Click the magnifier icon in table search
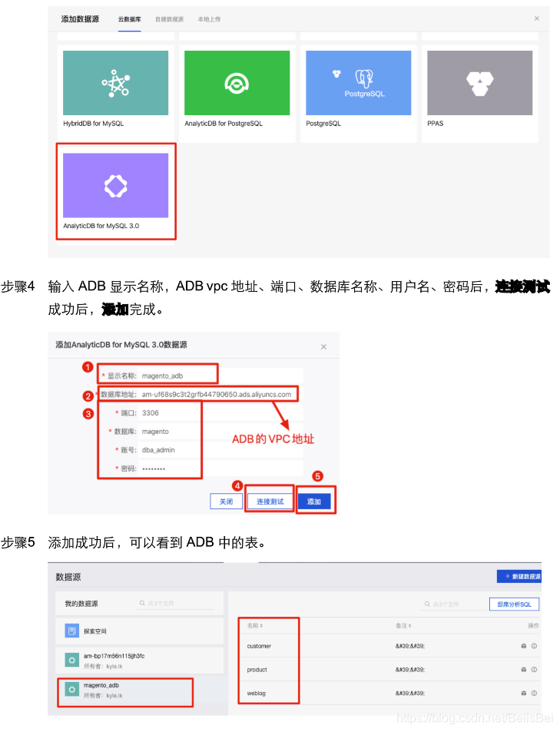 pos(427,604)
